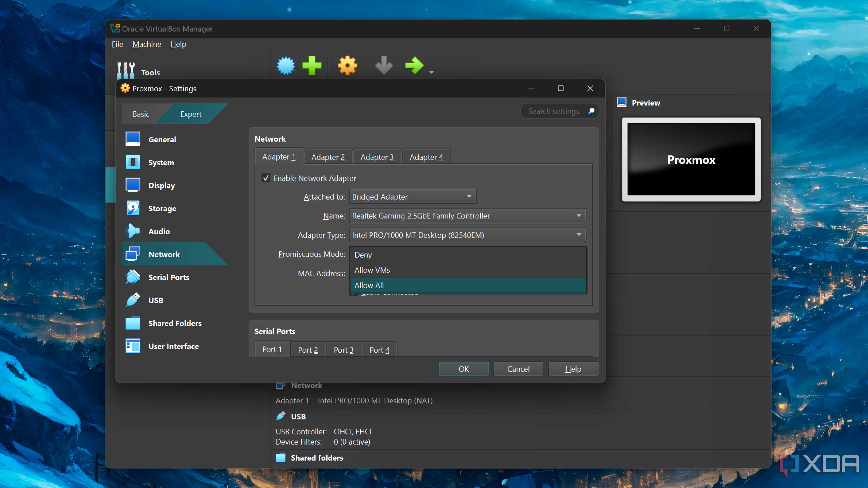Choose Allow VMs promiscuous option

468,270
